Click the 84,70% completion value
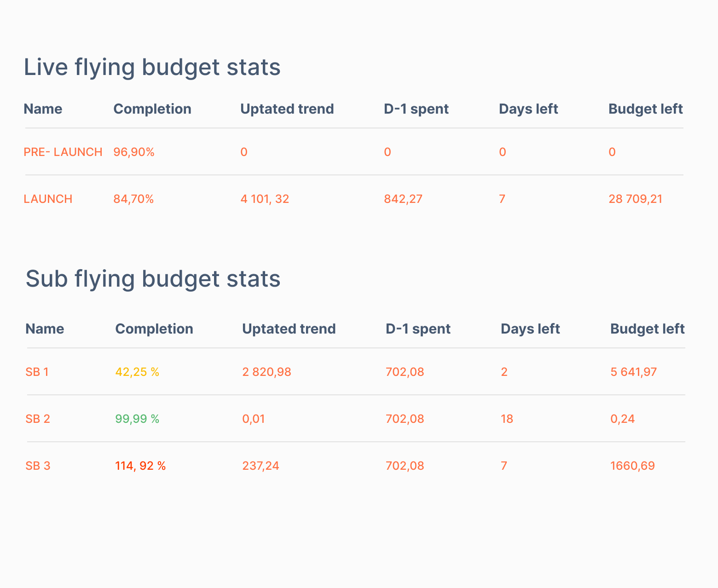Screen dimensions: 718x588 [x=133, y=199]
